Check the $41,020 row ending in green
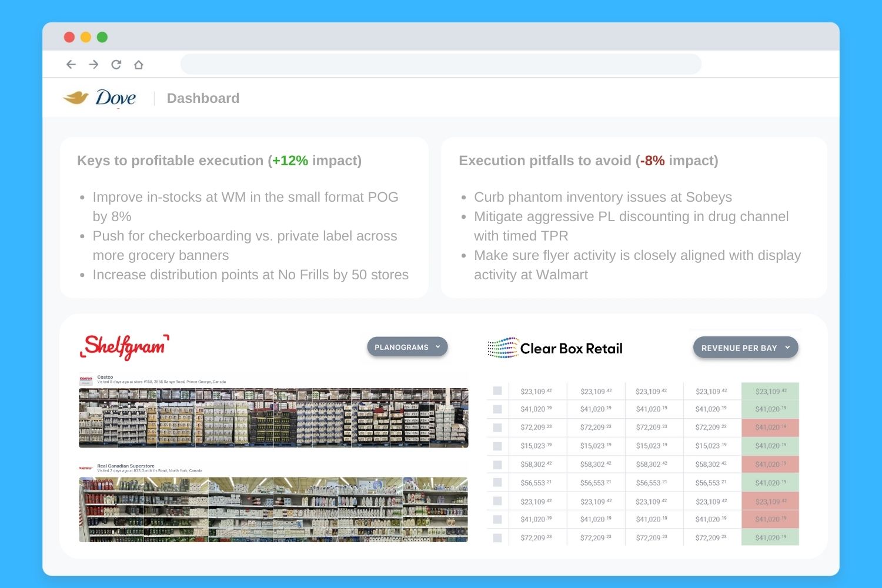Viewport: 882px width, 588px height. [x=497, y=409]
